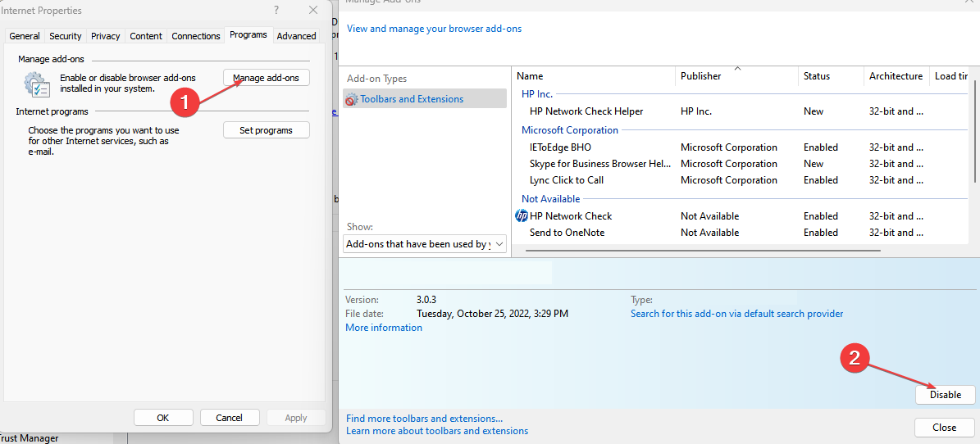Click the HP logo icon beside HP Network Check

[x=522, y=216]
